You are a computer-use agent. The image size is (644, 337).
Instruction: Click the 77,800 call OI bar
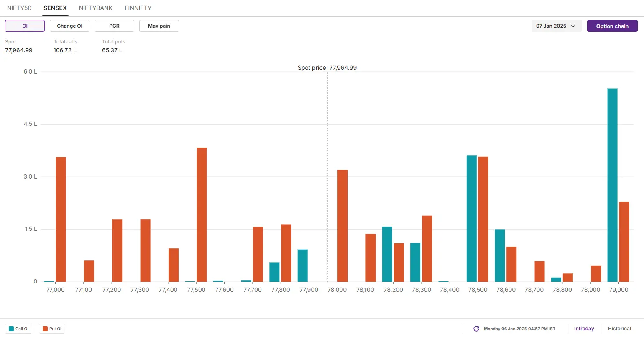tap(274, 272)
